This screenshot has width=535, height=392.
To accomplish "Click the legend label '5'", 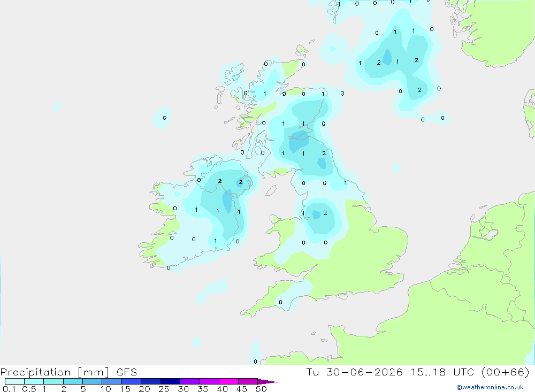I will (x=83, y=389).
